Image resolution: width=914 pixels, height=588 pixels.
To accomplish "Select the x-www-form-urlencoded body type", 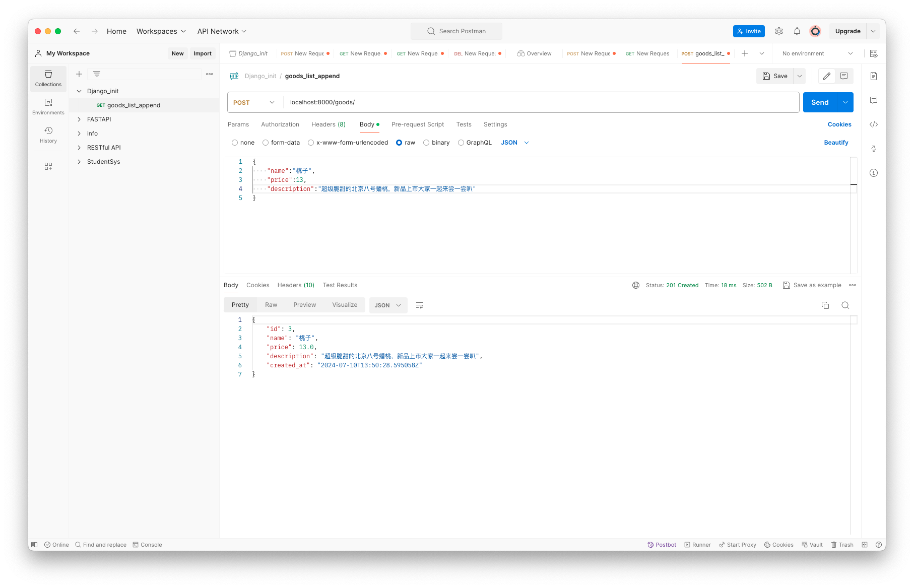I will tap(311, 143).
